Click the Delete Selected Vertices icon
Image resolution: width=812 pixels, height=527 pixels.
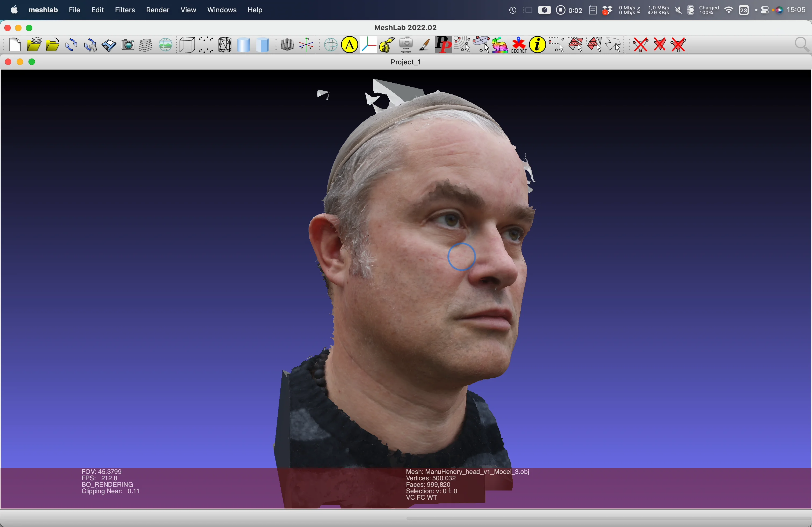click(640, 45)
